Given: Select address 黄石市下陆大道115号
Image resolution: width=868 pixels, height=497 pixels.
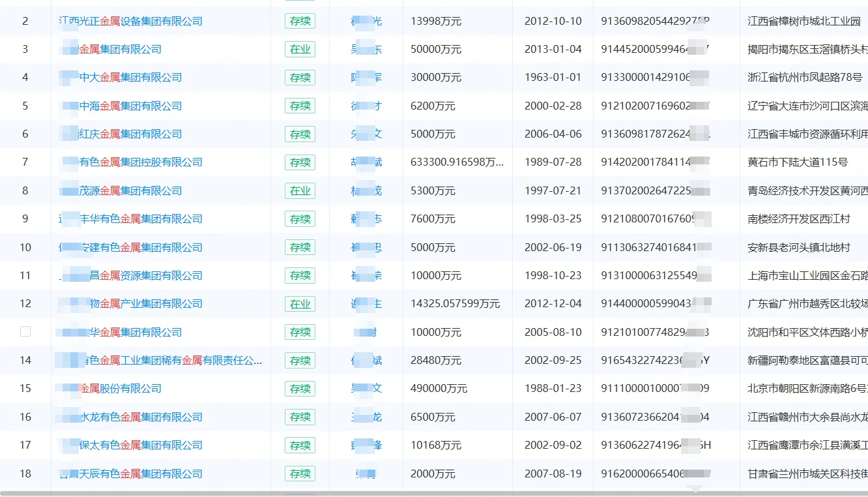Looking at the screenshot, I should click(x=798, y=162).
